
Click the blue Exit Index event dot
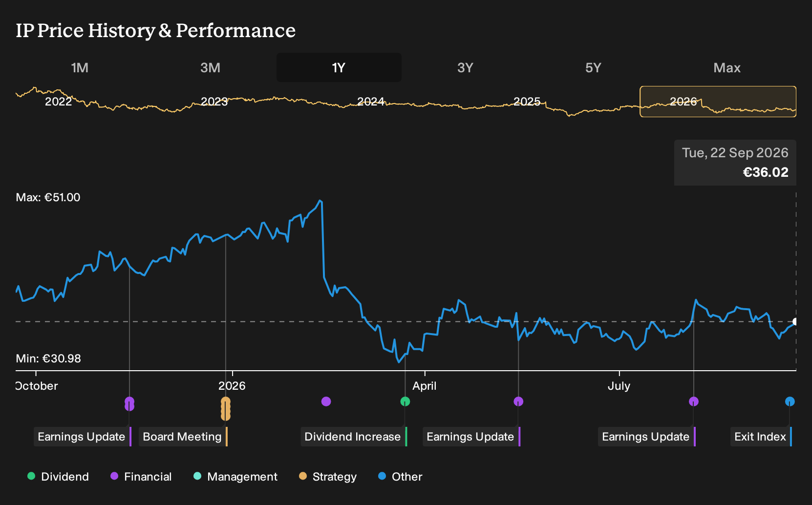[x=790, y=401]
